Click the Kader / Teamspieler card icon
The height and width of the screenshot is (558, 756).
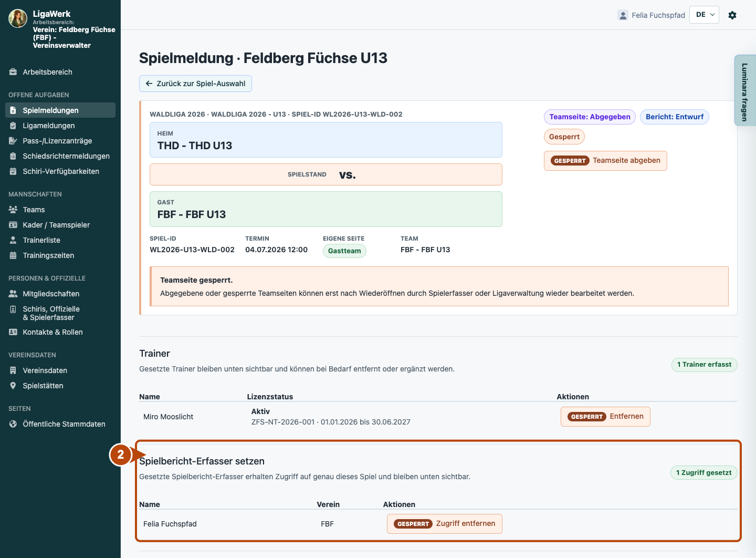(13, 225)
